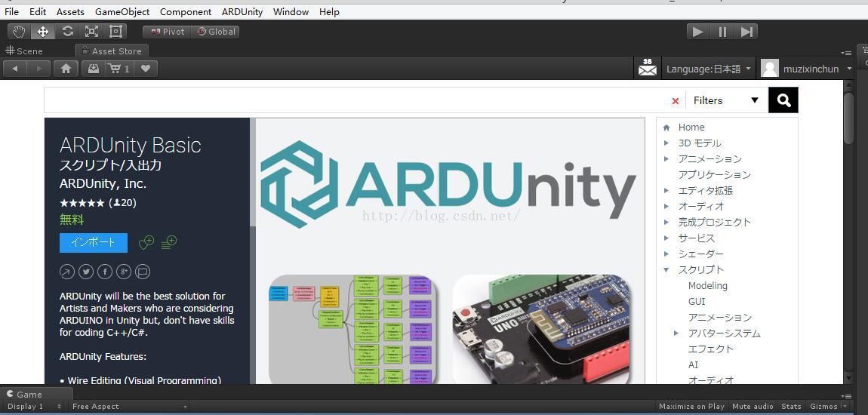This screenshot has width=868, height=415.
Task: Open the messages envelope icon
Action: (x=647, y=67)
